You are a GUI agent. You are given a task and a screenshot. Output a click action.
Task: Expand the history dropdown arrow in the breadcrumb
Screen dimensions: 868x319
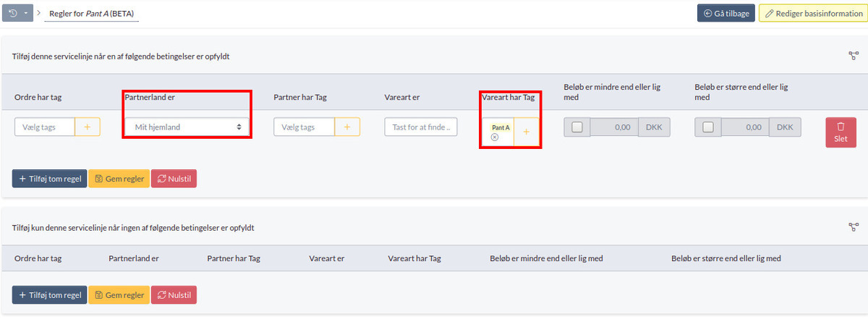[27, 13]
